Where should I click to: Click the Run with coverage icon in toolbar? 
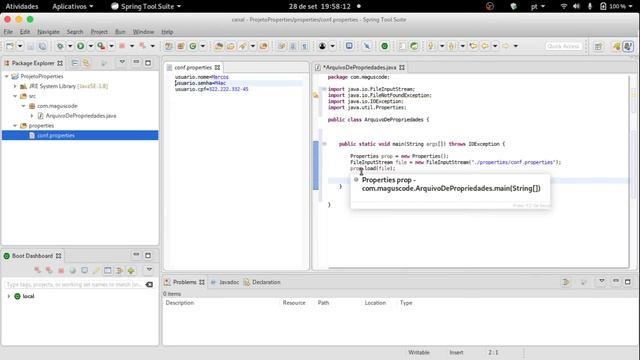click(x=101, y=46)
